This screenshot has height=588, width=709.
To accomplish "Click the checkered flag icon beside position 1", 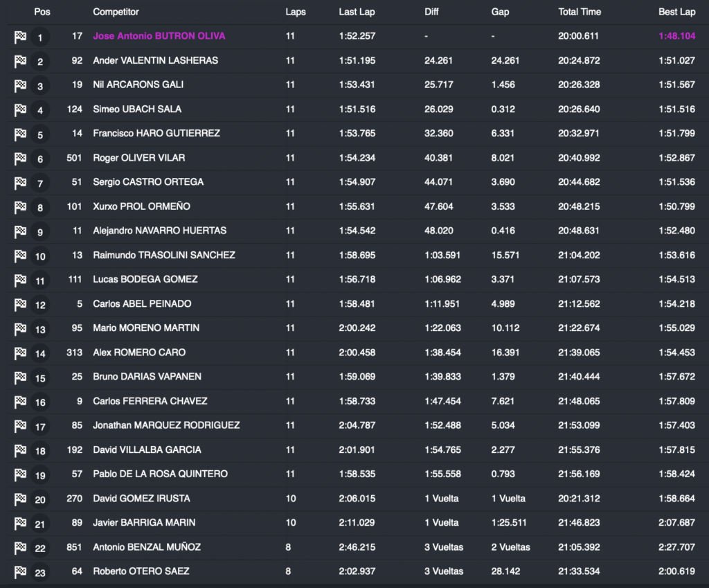I will coord(20,37).
